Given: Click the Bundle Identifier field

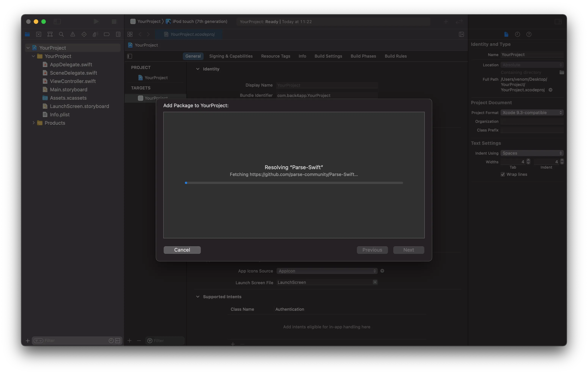Looking at the screenshot, I should (x=327, y=95).
